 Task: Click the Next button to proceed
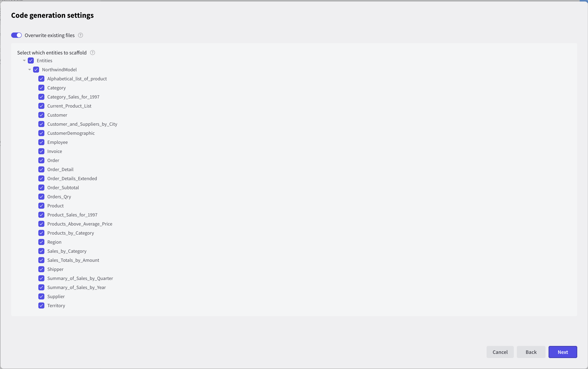(x=563, y=352)
